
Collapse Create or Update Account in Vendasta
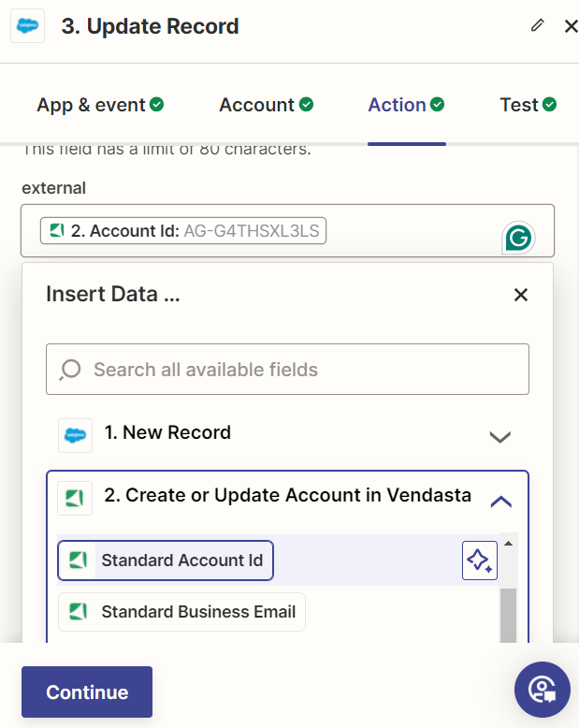[501, 502]
